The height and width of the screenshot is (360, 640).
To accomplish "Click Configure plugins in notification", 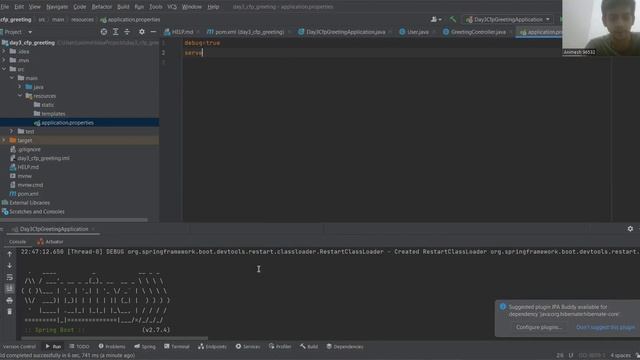I will (x=539, y=327).
